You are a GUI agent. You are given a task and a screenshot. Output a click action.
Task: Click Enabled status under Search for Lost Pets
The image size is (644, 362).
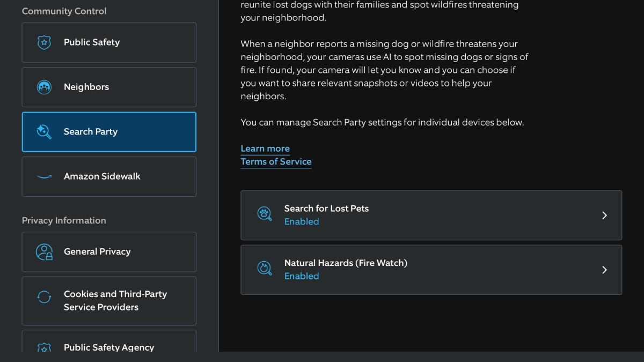coord(302,221)
